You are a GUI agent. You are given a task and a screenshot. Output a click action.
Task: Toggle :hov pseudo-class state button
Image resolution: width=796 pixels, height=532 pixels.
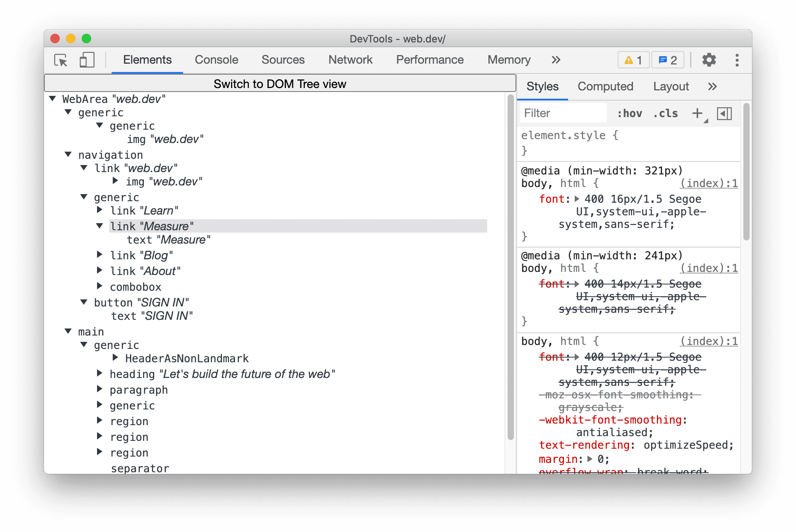[627, 114]
